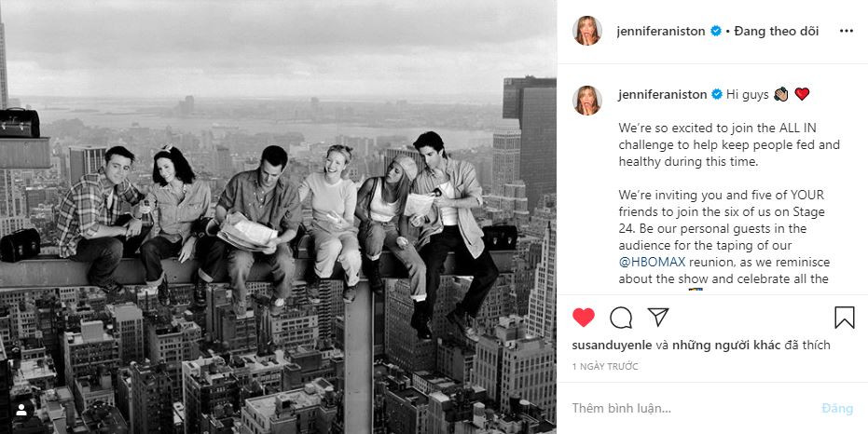Focus the Thêm bình luận comment field

(692, 409)
